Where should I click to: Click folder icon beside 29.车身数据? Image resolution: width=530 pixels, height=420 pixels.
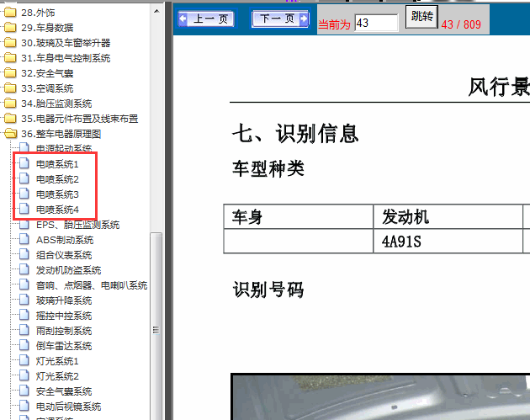click(x=10, y=28)
